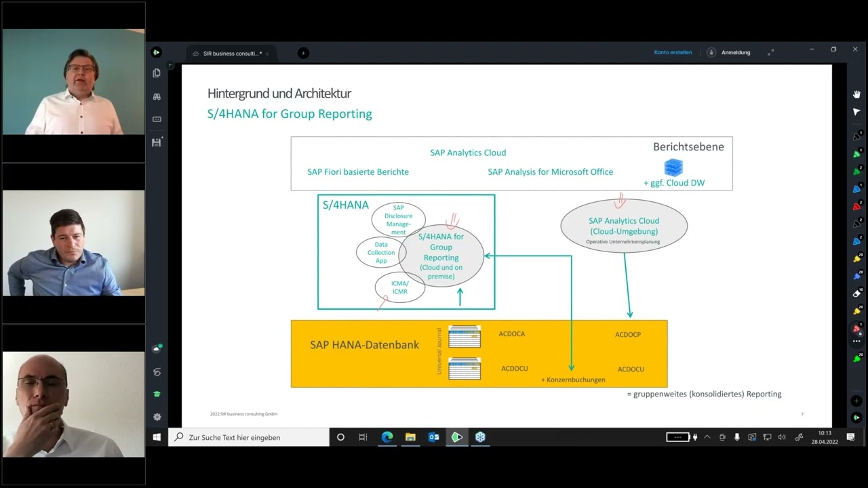
Task: Click the top presenter video thumbnail
Action: click(x=73, y=82)
